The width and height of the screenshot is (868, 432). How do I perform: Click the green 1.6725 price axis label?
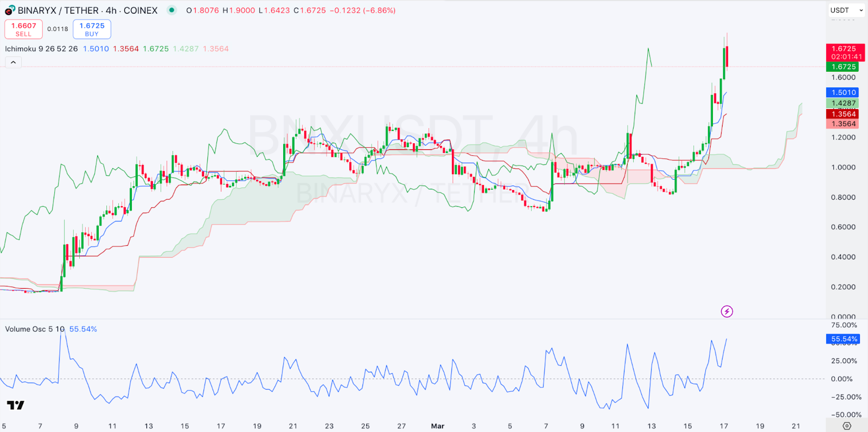pyautogui.click(x=843, y=67)
